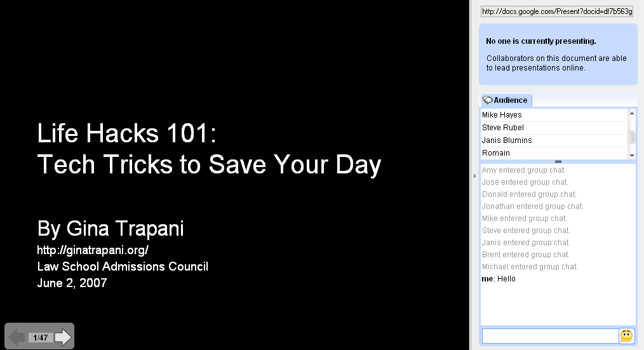Click 'Michael entered group chat.' message
Image resolution: width=644 pixels, height=350 pixels.
[x=530, y=267]
